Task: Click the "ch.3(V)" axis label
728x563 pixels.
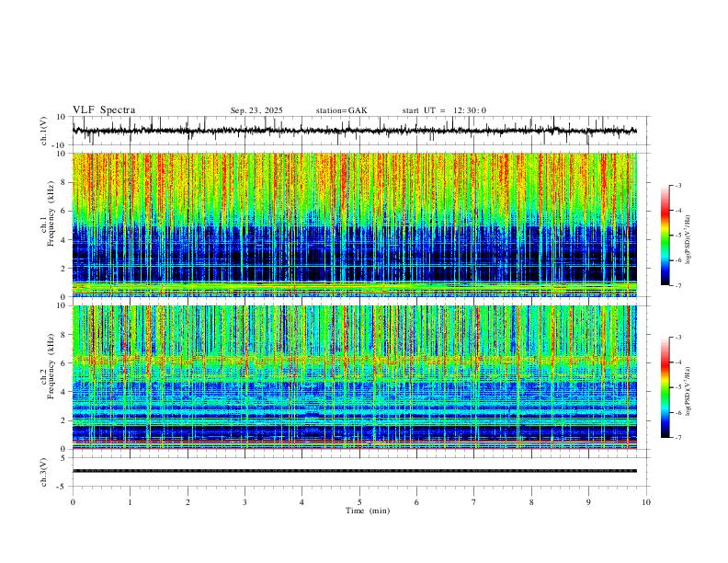Action: 45,472
